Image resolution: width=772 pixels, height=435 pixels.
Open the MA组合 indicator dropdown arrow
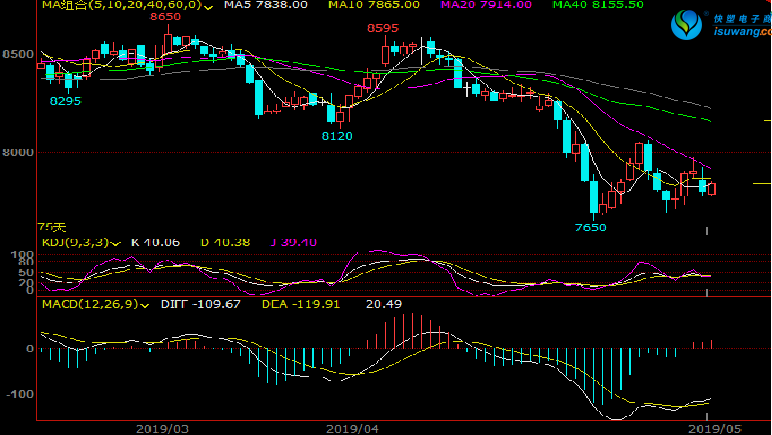click(x=207, y=5)
